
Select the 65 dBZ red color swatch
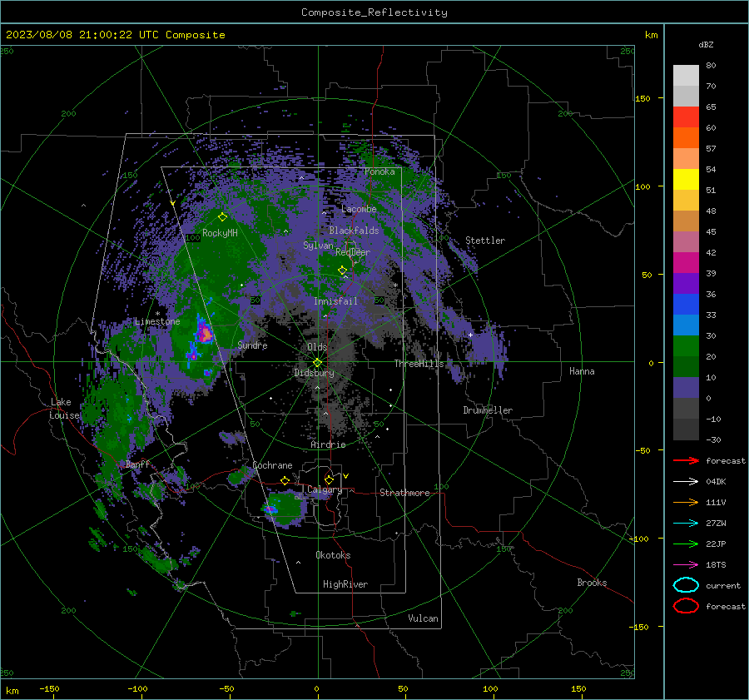[x=686, y=117]
